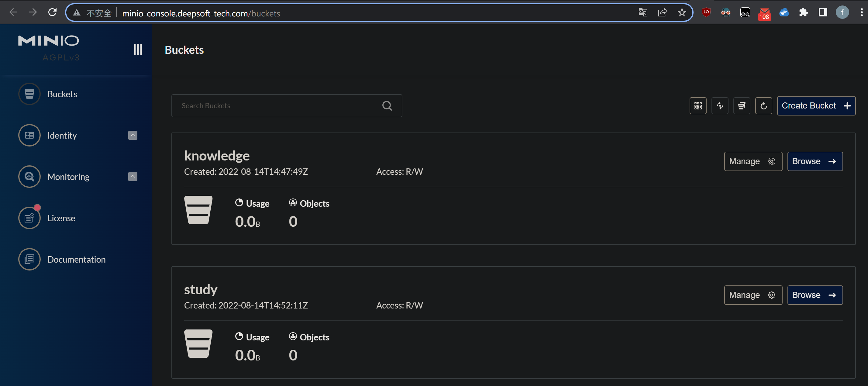Click the Search Buckets input field
The image size is (868, 386).
click(x=276, y=106)
